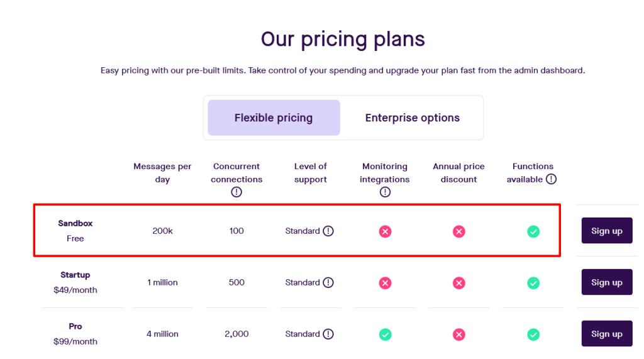The height and width of the screenshot is (359, 644).
Task: Click Standard support info icon in Pro row
Action: (x=328, y=334)
